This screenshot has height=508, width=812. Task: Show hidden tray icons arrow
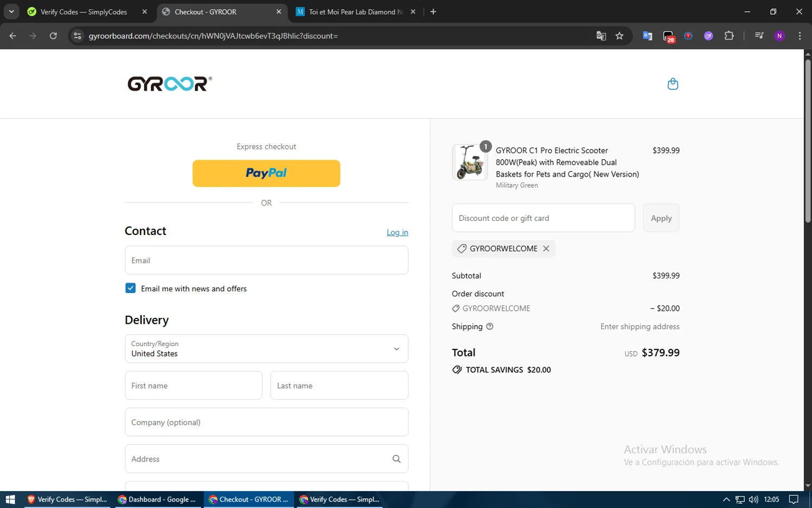[726, 499]
